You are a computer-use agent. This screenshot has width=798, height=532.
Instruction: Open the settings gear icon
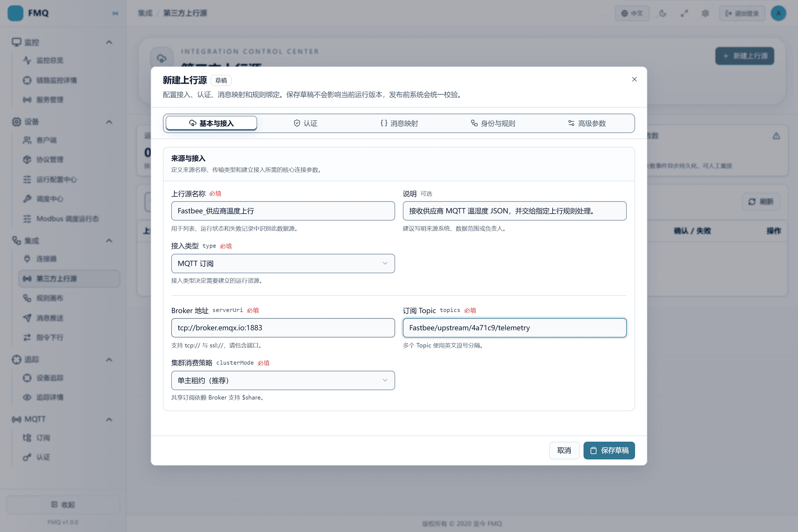pyautogui.click(x=705, y=13)
